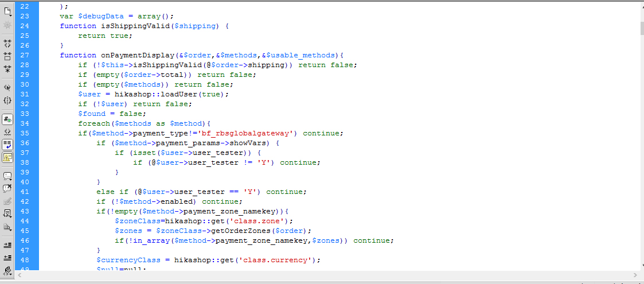Click 'else if' on line 41
Viewport: 644px width, 284px height.
point(112,192)
